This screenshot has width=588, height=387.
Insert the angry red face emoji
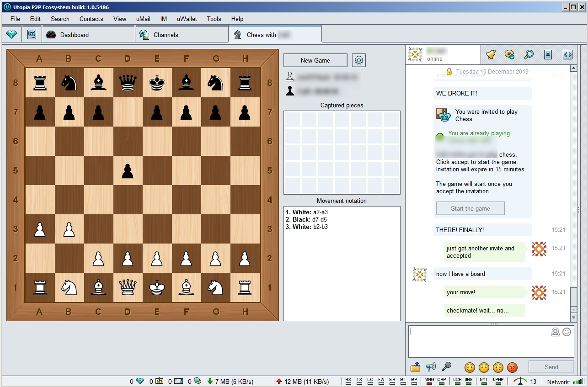click(x=512, y=367)
